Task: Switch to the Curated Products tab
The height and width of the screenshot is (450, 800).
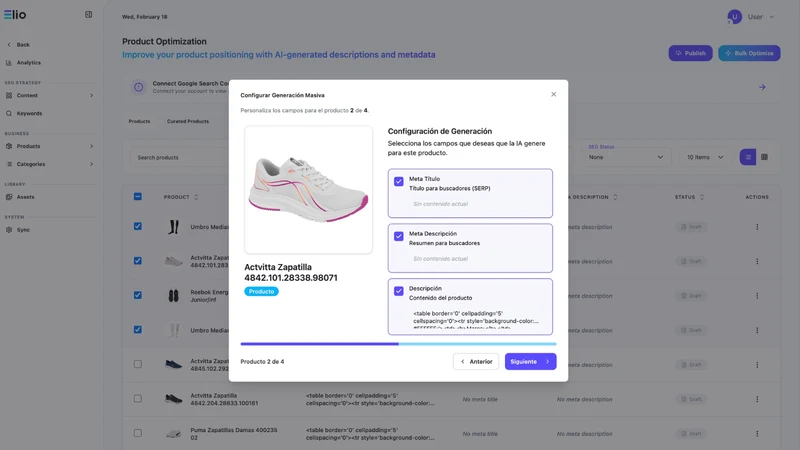Action: coord(188,121)
